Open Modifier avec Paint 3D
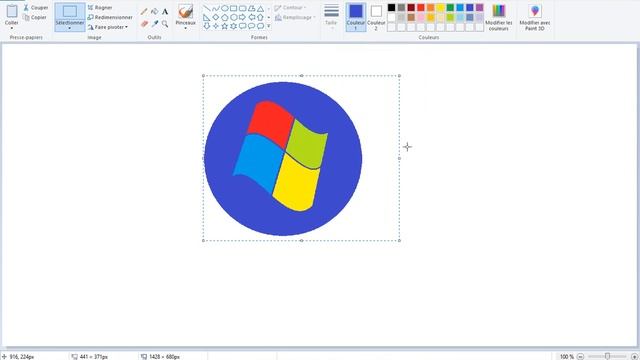 coord(535,17)
